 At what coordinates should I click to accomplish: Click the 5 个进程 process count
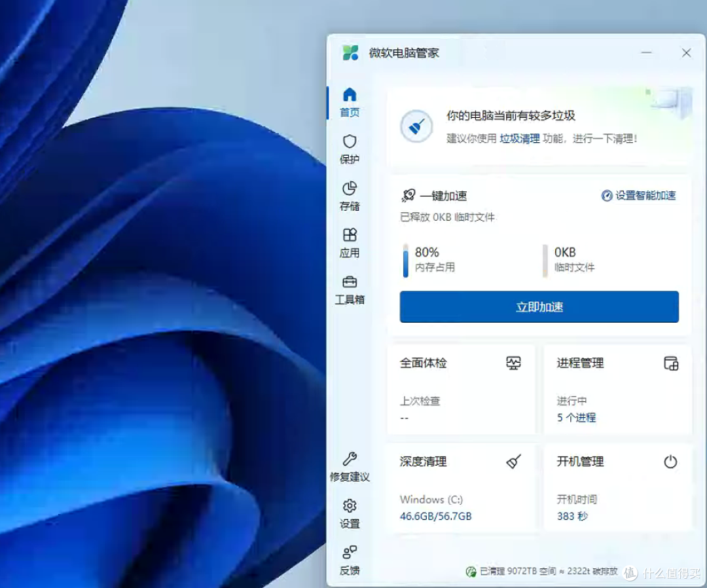[x=576, y=418]
